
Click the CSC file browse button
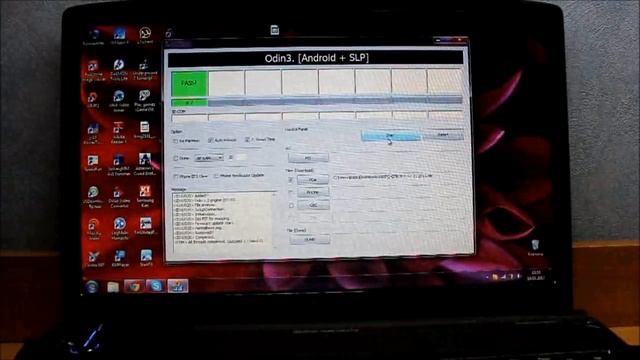[x=313, y=205]
